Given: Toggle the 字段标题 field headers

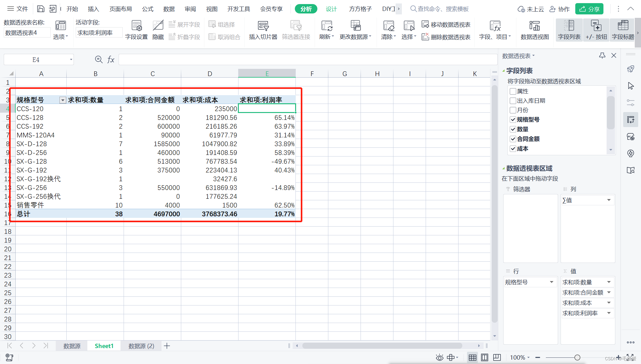Looking at the screenshot, I should coord(623,30).
